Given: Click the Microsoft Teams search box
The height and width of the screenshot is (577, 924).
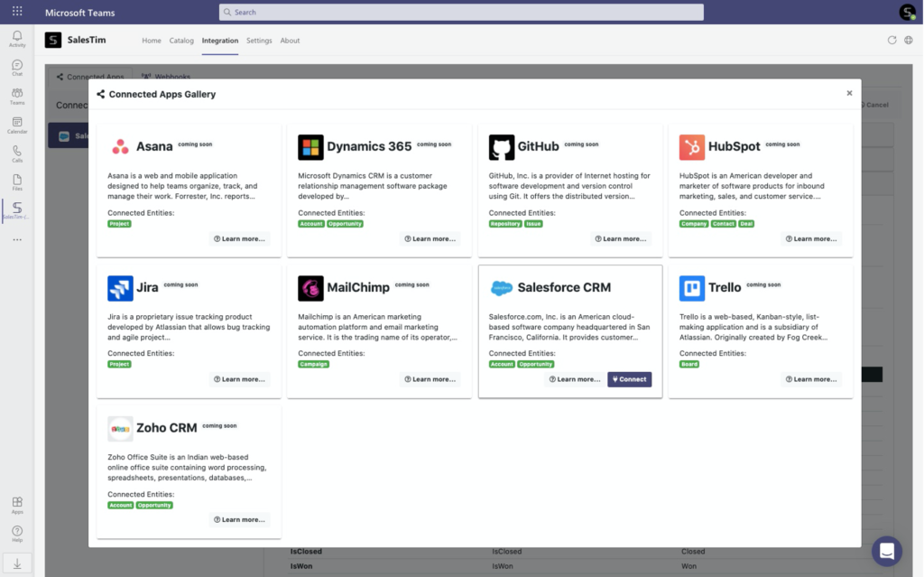Looking at the screenshot, I should [x=461, y=12].
